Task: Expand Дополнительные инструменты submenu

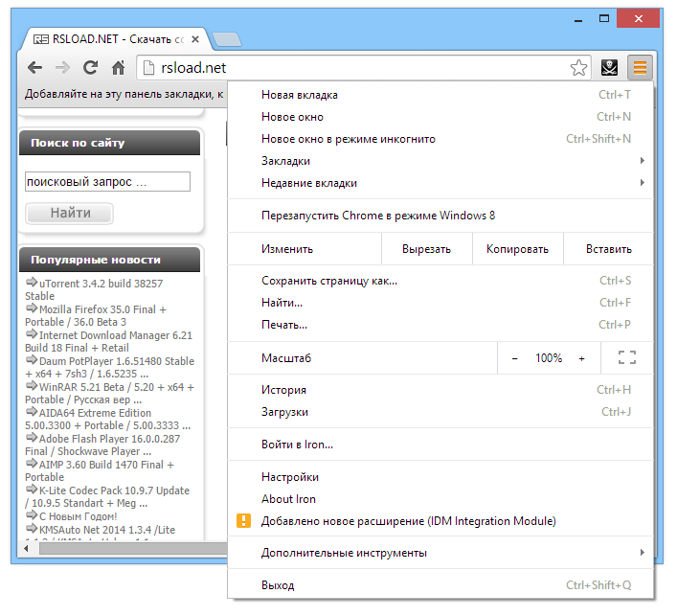Action: coord(440,553)
